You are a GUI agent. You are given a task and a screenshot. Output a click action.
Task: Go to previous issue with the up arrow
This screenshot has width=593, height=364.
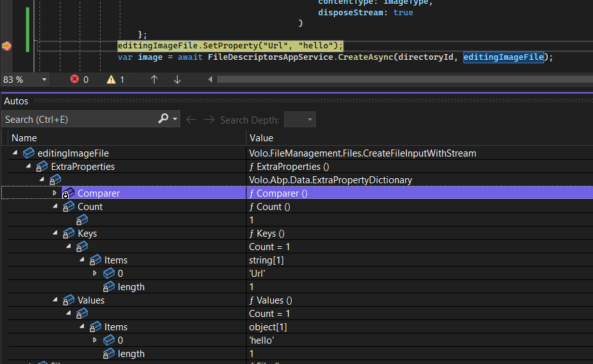[154, 80]
